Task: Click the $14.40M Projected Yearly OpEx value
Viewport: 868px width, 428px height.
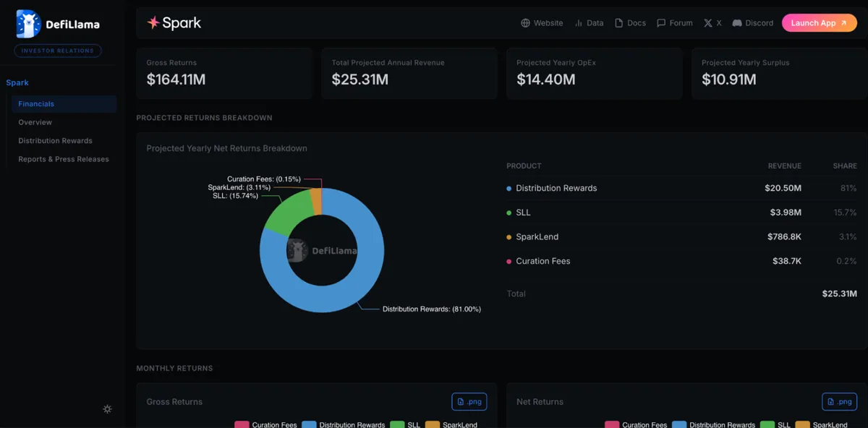Action: pyautogui.click(x=546, y=80)
